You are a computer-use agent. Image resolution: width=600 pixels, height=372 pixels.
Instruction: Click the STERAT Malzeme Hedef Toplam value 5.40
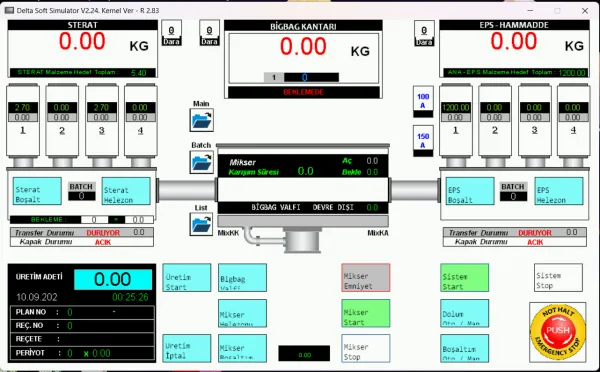[x=139, y=73]
